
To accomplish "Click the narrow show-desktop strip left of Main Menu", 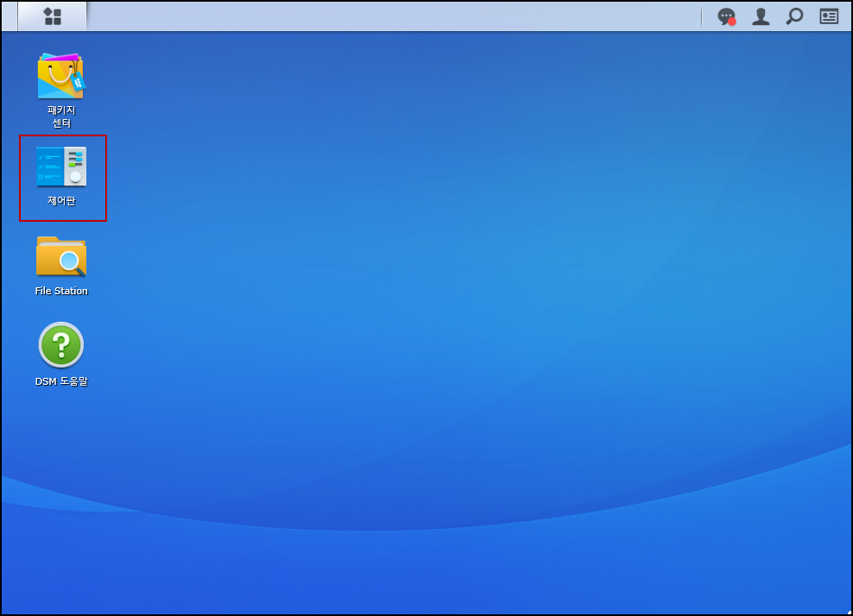I will 9,16.
